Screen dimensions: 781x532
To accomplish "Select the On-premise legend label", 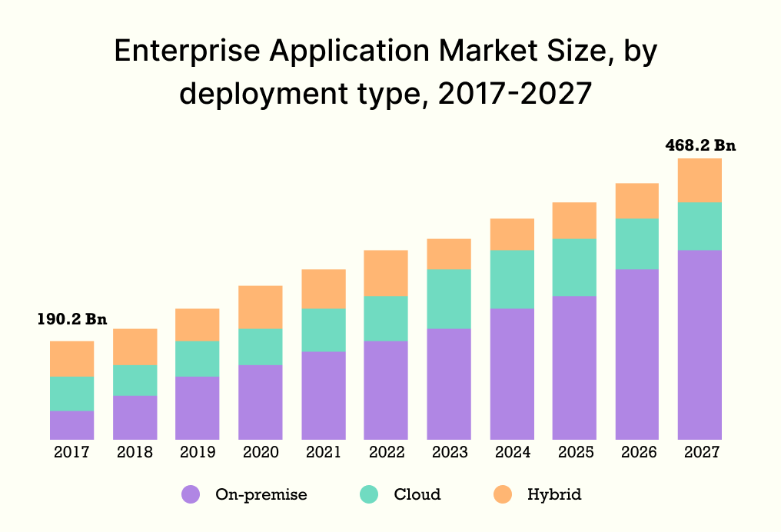I will point(261,494).
